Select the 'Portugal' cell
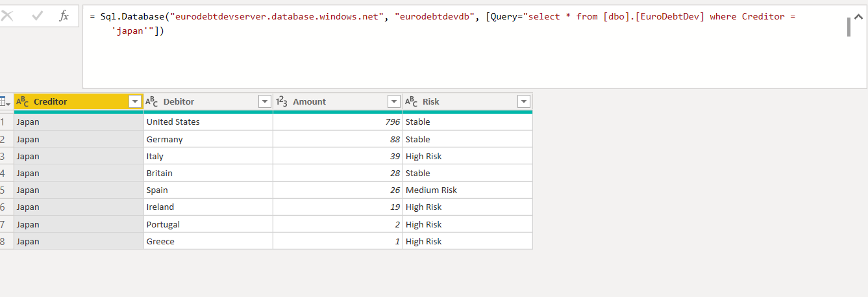Screen dimensions: 868x297 208,224
